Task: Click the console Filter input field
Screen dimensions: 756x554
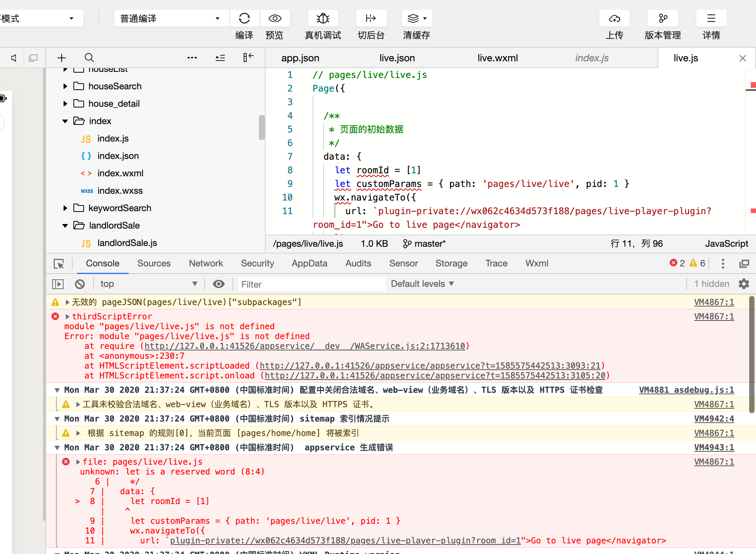Action: [310, 284]
